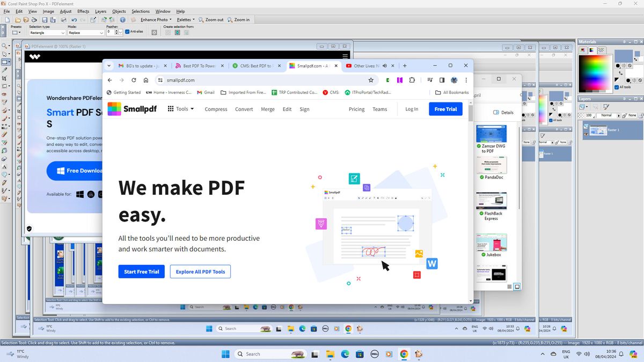
Task: Open the Selection type dropdown
Action: tap(63, 32)
